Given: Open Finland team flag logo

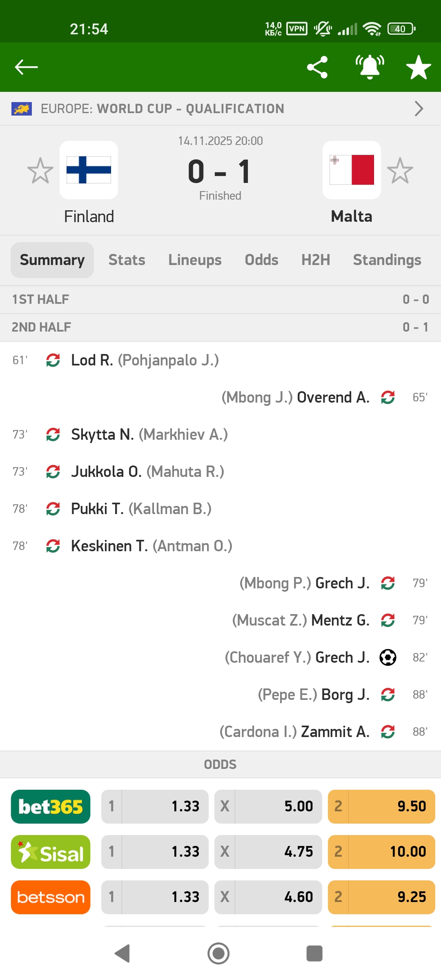Looking at the screenshot, I should click(89, 170).
